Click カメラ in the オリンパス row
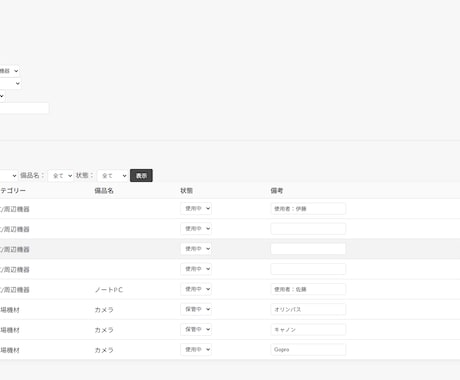This screenshot has width=460, height=380. point(104,310)
